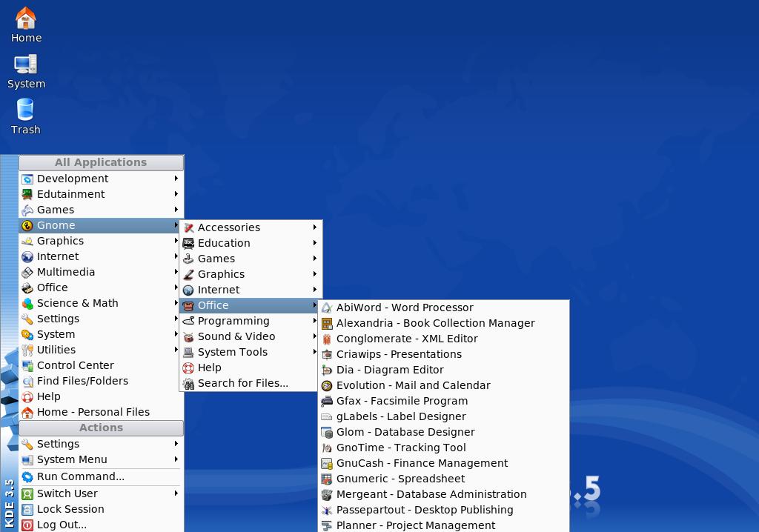
Task: Launch AbiWord - Word Processor
Action: [443, 308]
